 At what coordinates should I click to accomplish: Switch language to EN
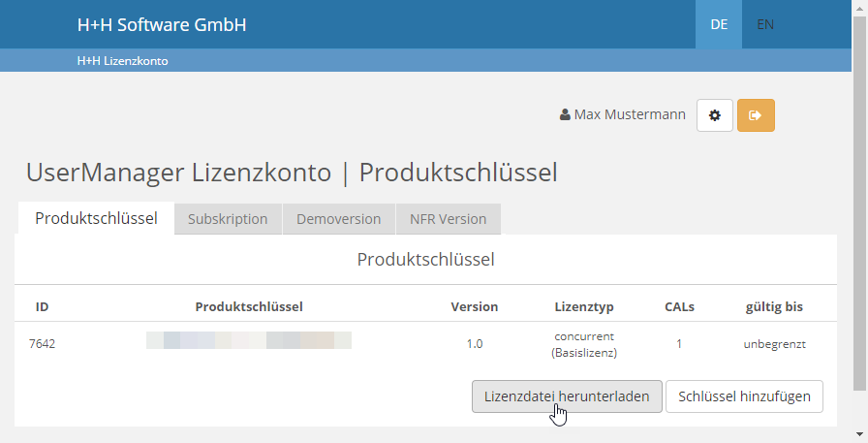tap(765, 24)
